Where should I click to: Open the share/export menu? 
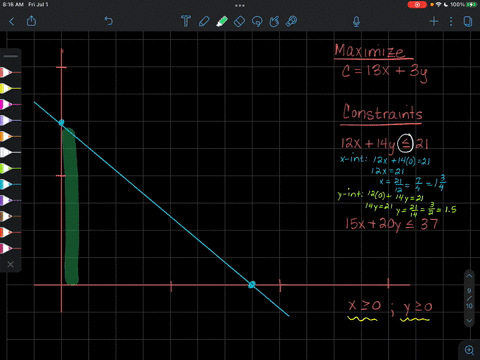[x=31, y=21]
